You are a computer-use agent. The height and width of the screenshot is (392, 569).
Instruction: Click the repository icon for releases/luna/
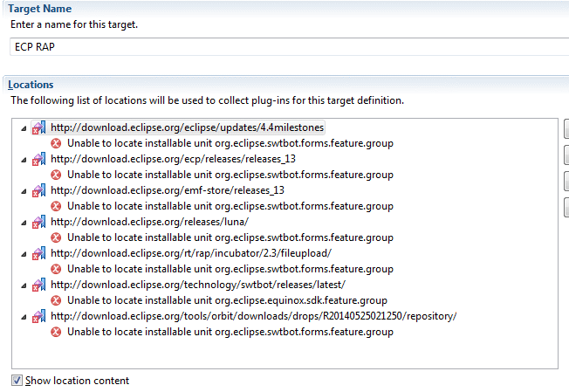click(x=38, y=222)
